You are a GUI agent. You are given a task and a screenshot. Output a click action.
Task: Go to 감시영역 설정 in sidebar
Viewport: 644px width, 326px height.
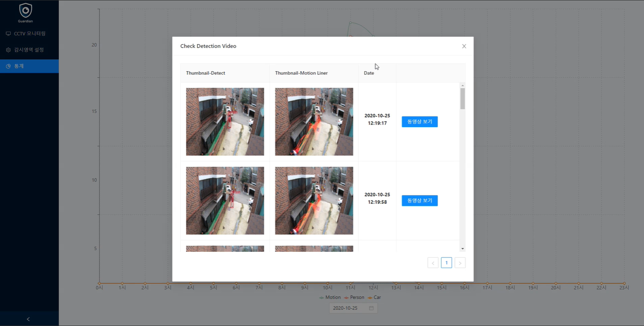pyautogui.click(x=29, y=50)
